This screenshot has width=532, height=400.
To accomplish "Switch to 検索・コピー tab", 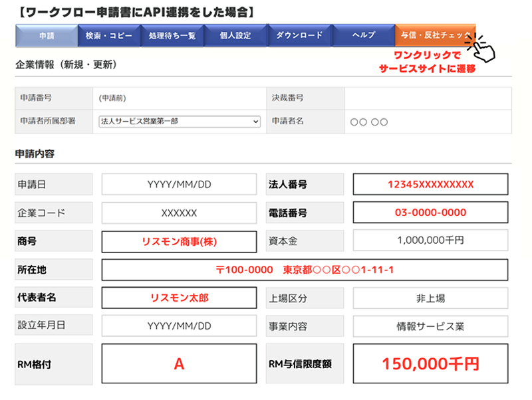I will pos(109,35).
